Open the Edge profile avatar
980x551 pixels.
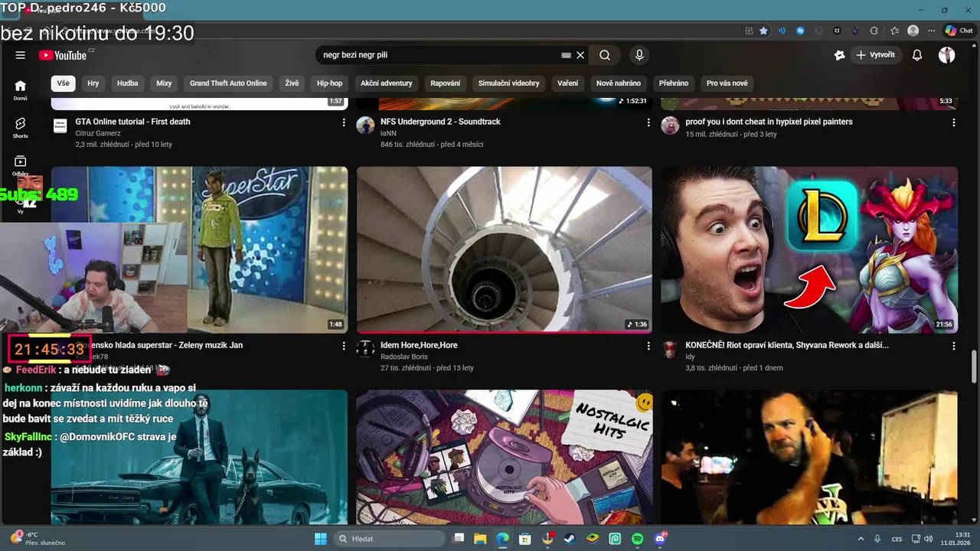tap(913, 31)
